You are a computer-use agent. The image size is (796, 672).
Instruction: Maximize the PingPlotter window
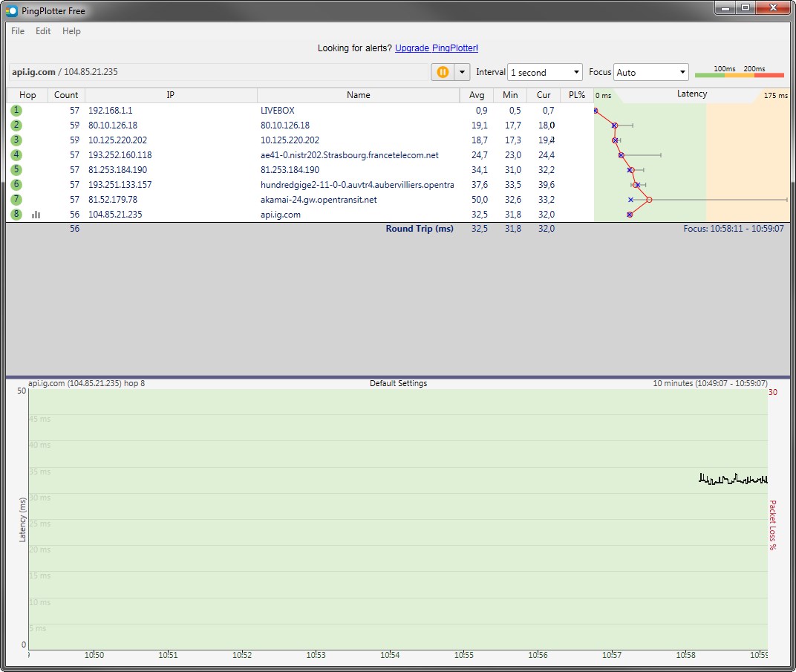[x=746, y=7]
